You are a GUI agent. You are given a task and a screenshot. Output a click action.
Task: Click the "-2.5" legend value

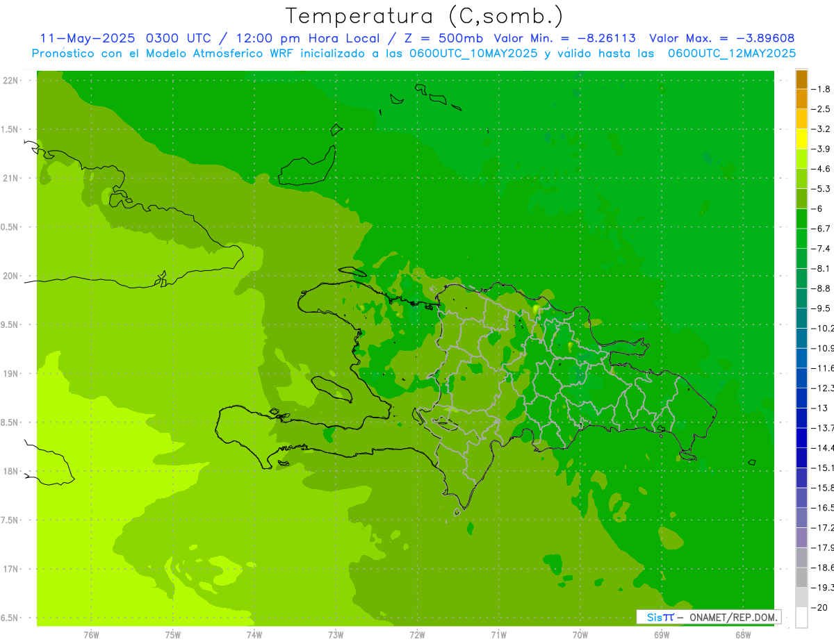821,109
